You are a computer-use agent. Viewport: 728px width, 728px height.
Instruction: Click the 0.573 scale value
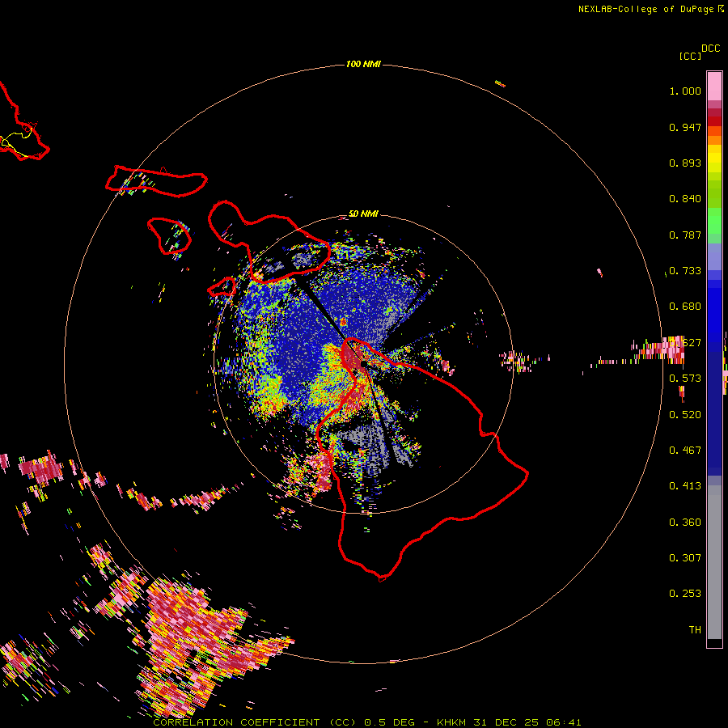685,379
